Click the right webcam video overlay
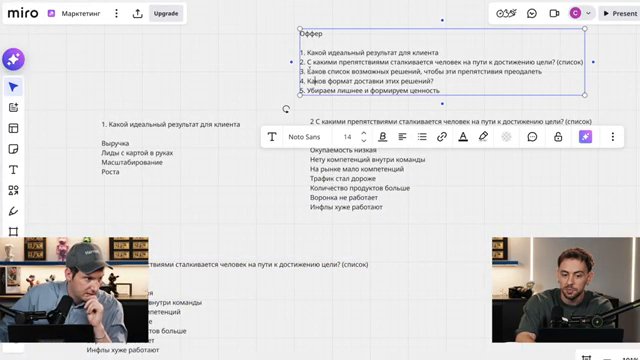The height and width of the screenshot is (360, 640). pos(566,290)
